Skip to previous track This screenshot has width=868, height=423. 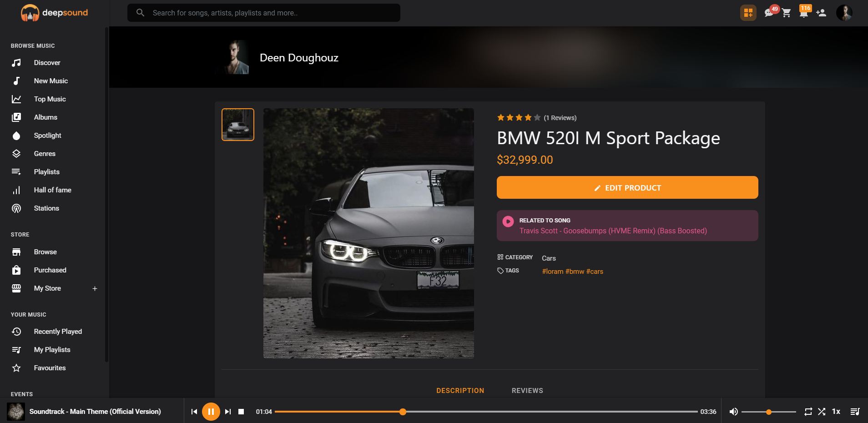point(194,412)
